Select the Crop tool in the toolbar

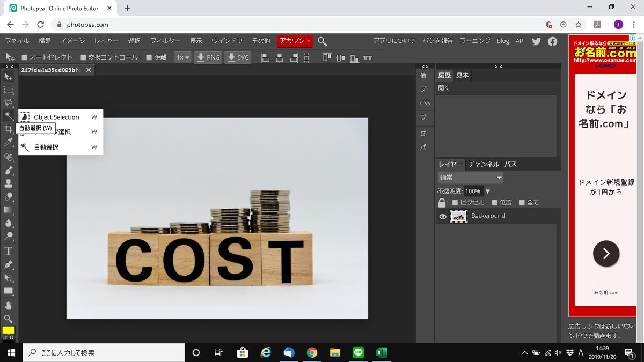(9, 129)
